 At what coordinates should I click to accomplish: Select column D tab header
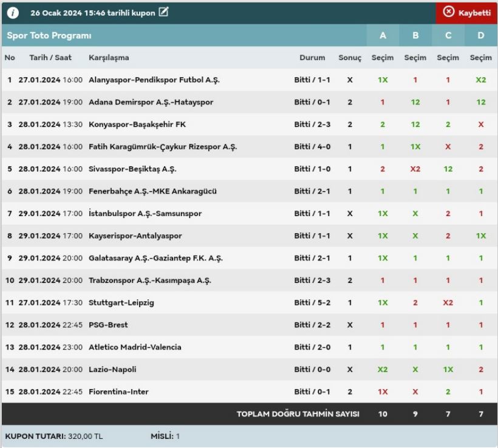[x=481, y=36]
